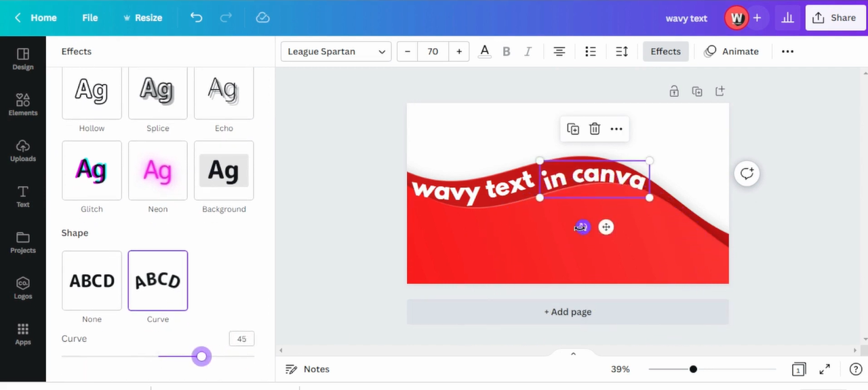The height and width of the screenshot is (390, 868).
Task: Select the Neon text effect
Action: (158, 170)
